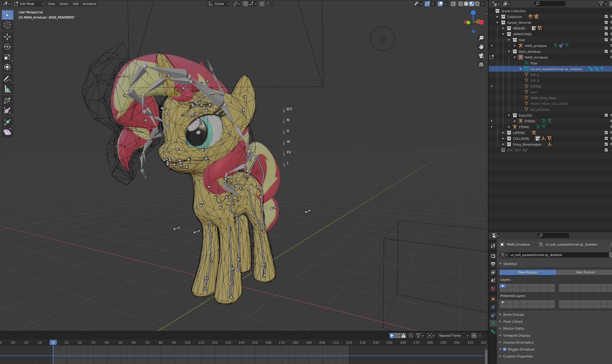Select MAIN_Body_Mesh in the outliner

(x=543, y=98)
